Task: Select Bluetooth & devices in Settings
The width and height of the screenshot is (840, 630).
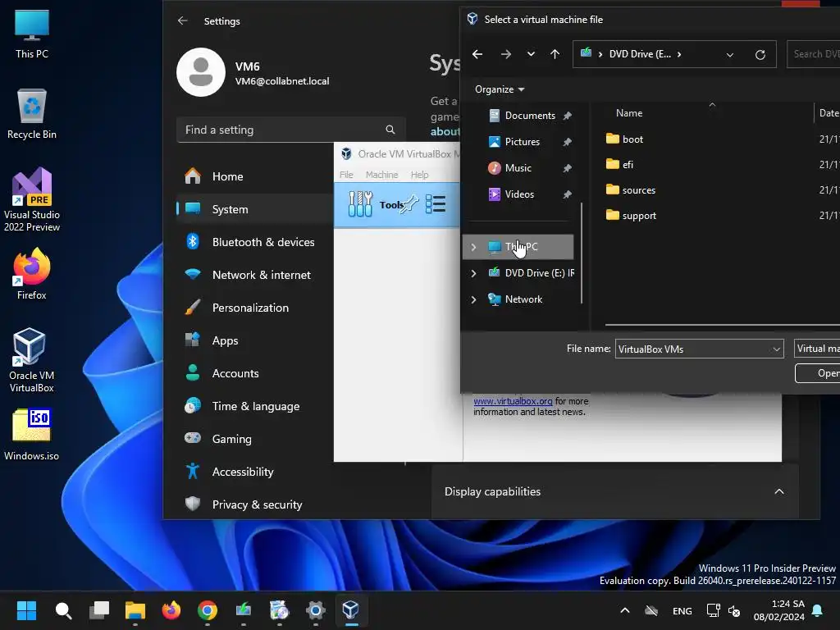Action: click(x=254, y=242)
